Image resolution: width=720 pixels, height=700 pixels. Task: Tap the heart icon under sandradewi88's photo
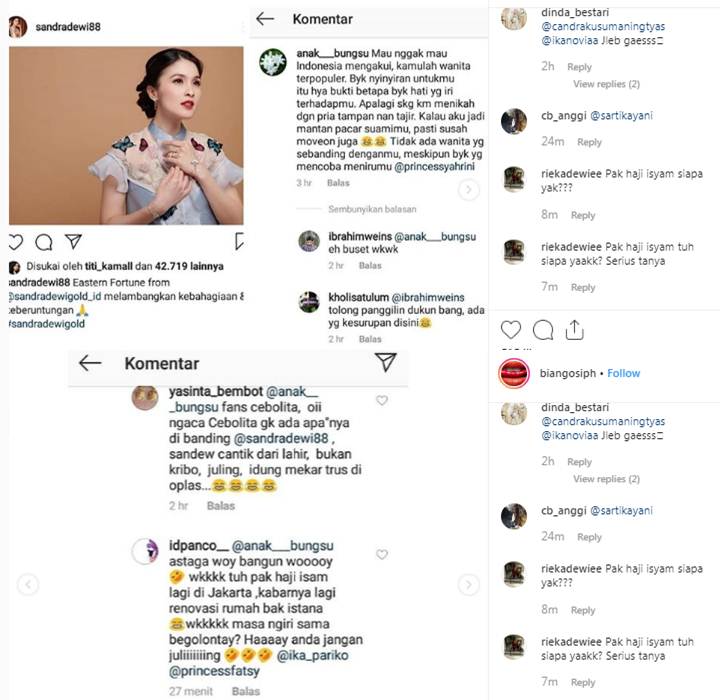(15, 242)
